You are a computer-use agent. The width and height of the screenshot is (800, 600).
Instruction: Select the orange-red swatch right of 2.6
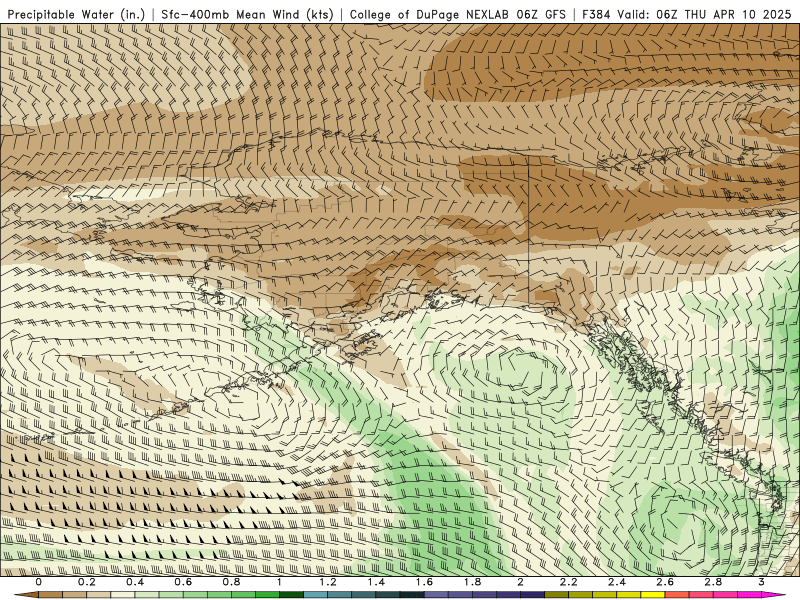pyautogui.click(x=677, y=595)
